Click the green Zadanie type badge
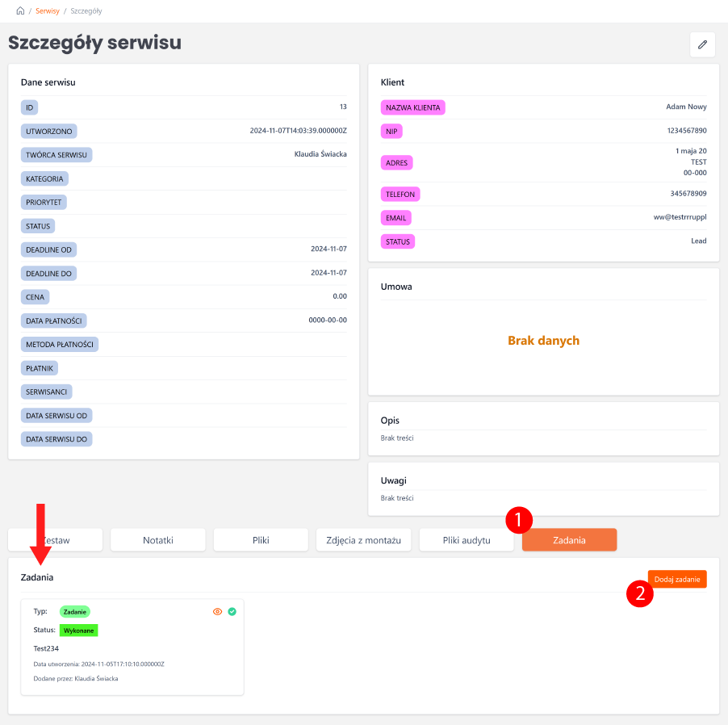 pyautogui.click(x=75, y=612)
